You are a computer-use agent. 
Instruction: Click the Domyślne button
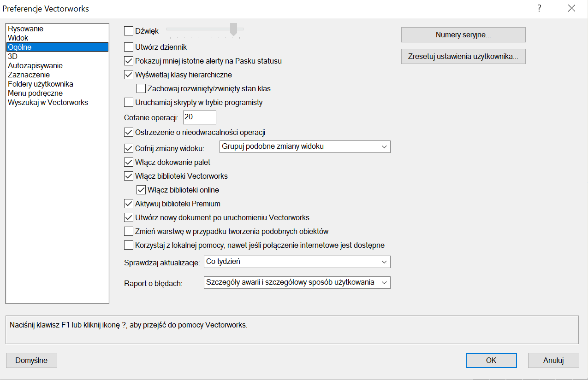(31, 360)
